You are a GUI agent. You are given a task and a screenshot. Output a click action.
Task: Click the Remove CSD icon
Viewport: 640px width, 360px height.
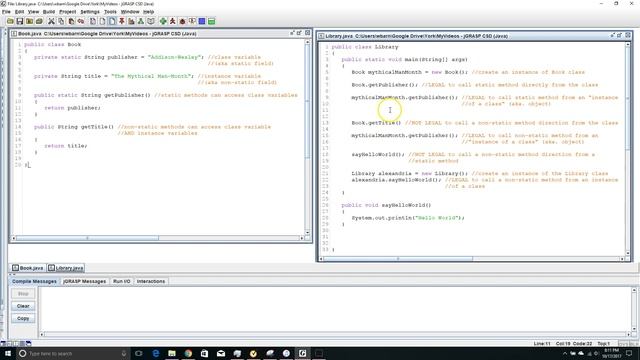[102, 21]
